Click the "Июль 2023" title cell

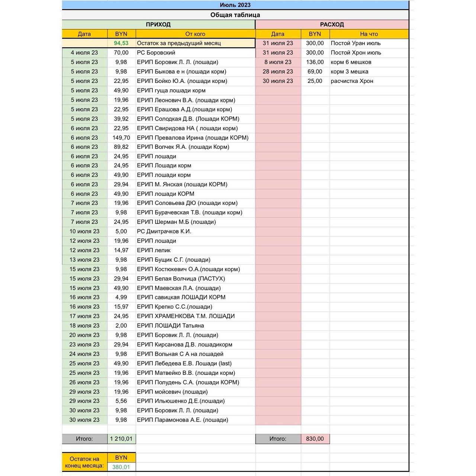click(235, 5)
